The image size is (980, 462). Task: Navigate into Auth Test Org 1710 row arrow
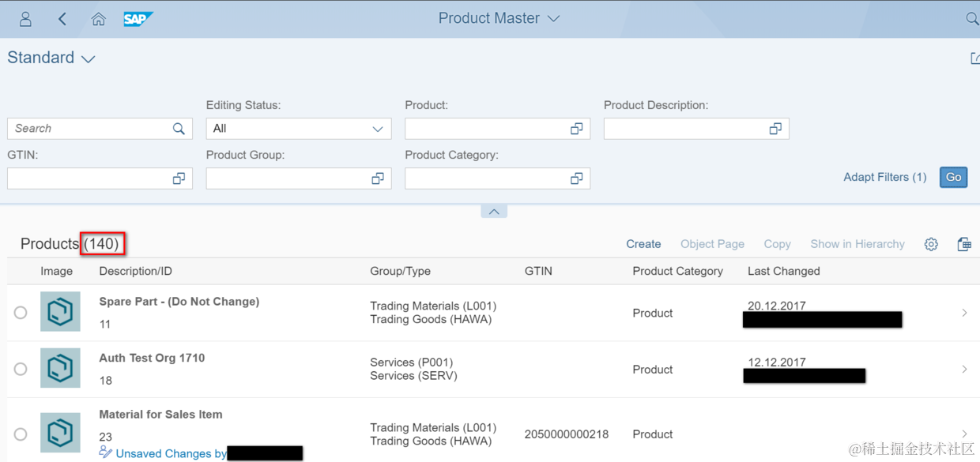[x=964, y=369]
